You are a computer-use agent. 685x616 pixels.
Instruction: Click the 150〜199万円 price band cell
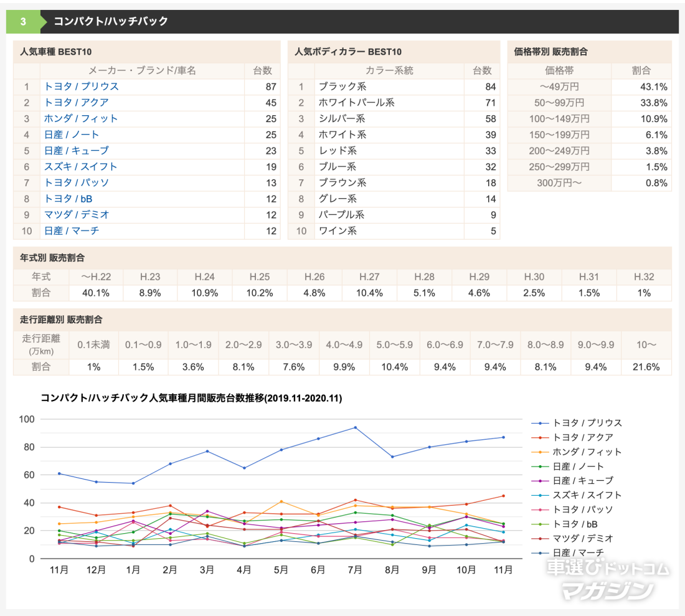[559, 135]
